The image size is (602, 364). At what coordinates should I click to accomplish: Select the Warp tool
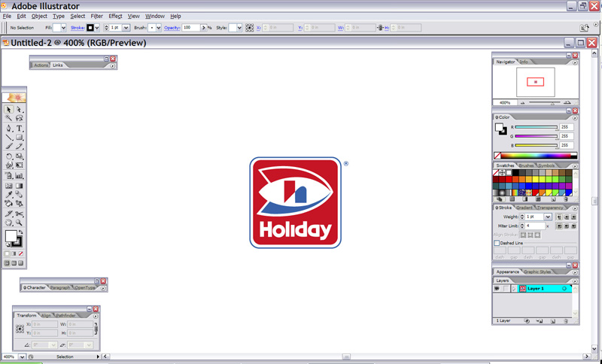click(9, 165)
